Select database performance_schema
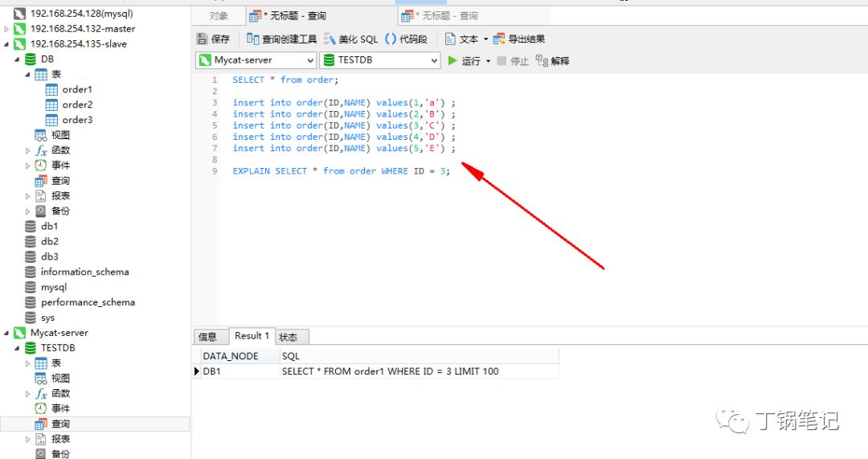Screen dimensions: 868x459 point(88,301)
